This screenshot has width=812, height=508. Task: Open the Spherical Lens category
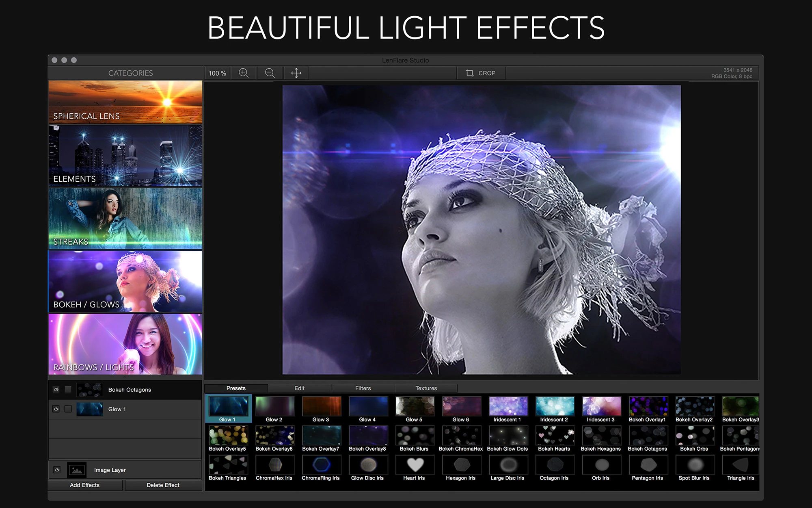(125, 102)
